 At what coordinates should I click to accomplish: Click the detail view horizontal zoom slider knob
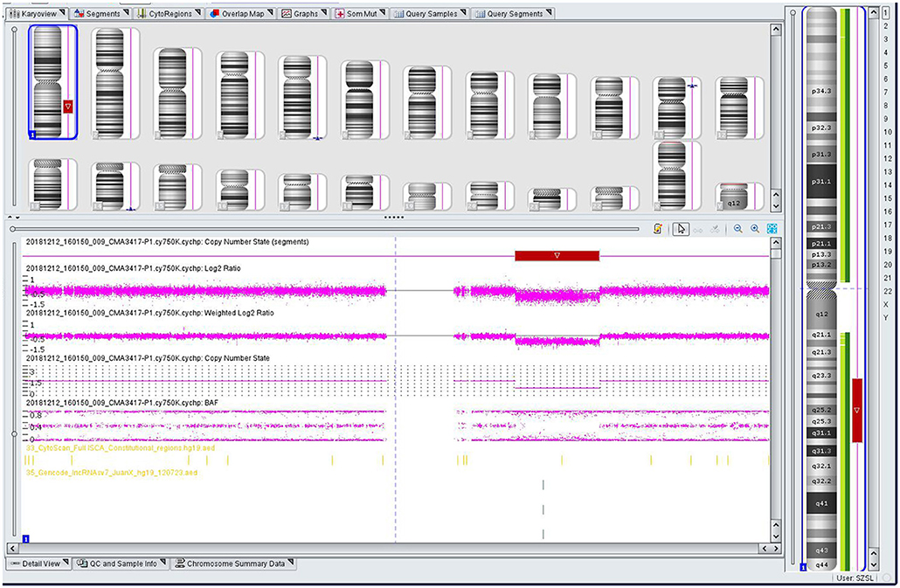[12, 230]
